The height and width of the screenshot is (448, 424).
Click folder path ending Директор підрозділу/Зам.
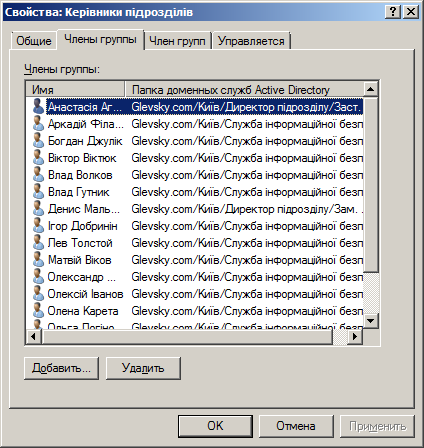click(x=246, y=209)
